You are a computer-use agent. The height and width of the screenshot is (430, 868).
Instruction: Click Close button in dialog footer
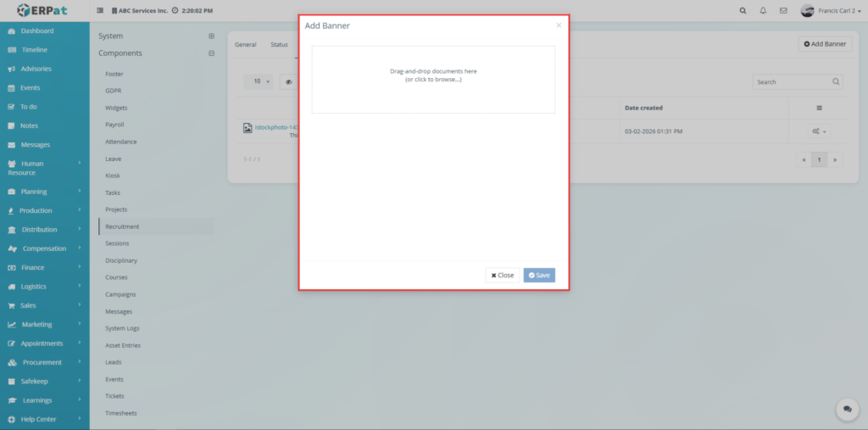click(503, 276)
